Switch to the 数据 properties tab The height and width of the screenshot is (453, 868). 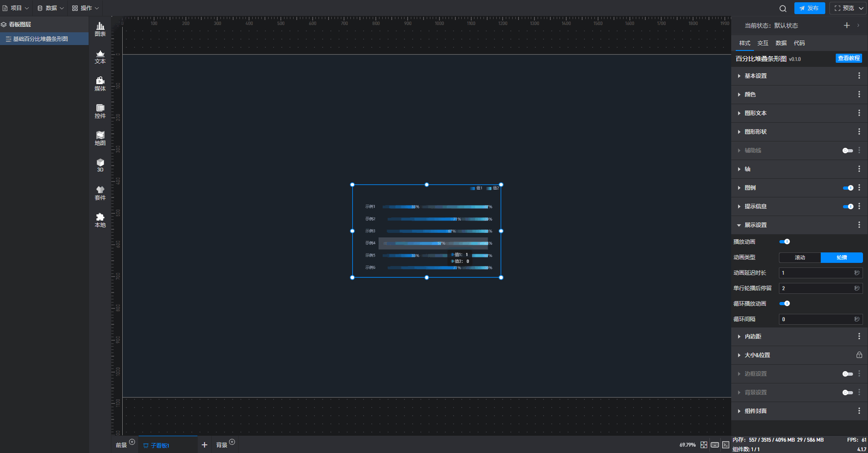coord(781,43)
